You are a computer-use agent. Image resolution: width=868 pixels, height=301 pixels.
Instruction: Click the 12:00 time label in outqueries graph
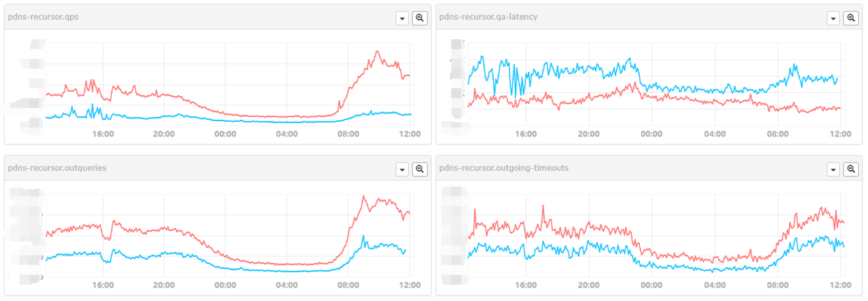(409, 285)
